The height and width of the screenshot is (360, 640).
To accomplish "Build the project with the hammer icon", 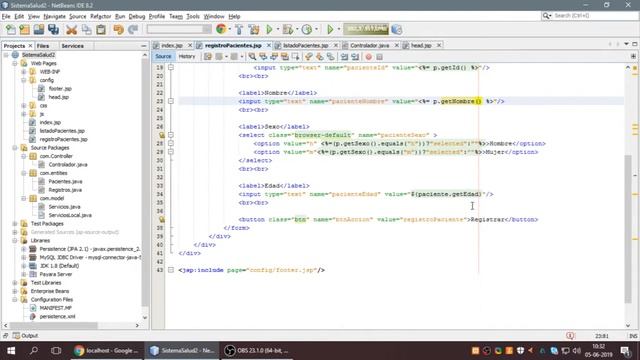I will click(x=239, y=29).
